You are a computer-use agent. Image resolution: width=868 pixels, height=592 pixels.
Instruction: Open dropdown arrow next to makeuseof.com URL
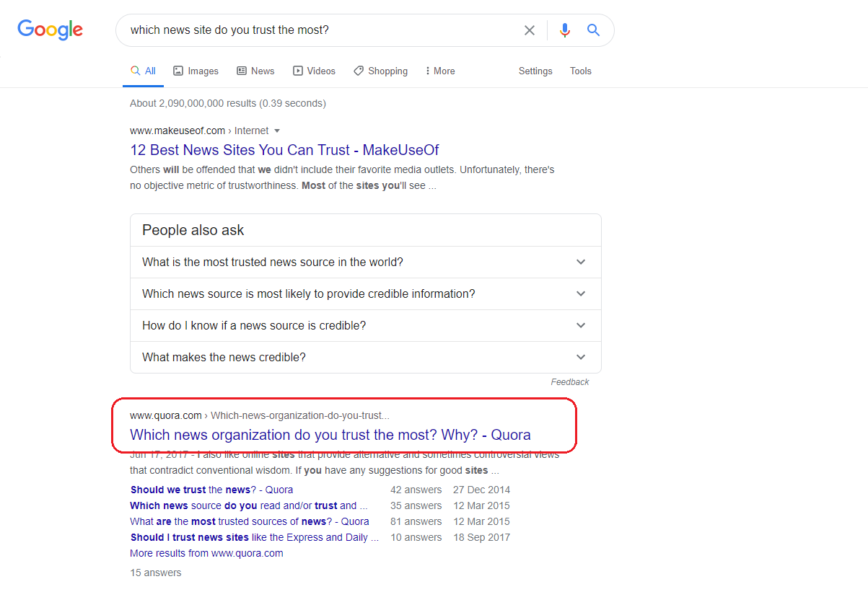pos(277,131)
